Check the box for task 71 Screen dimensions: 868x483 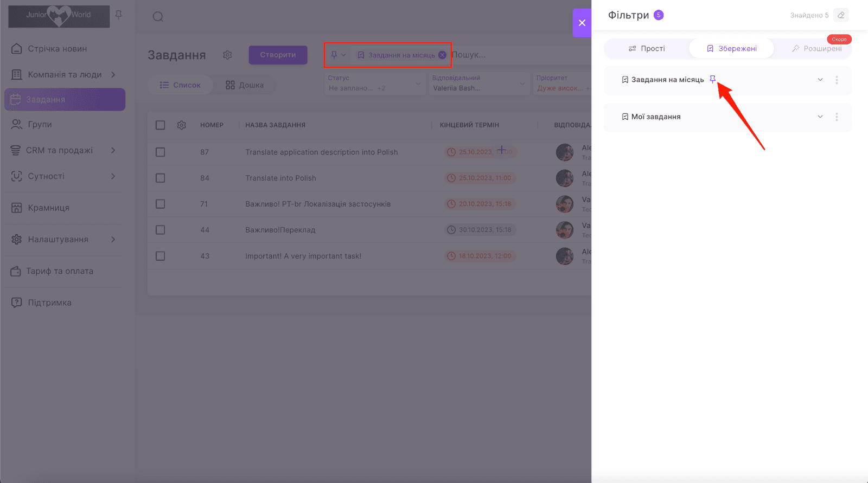point(160,204)
